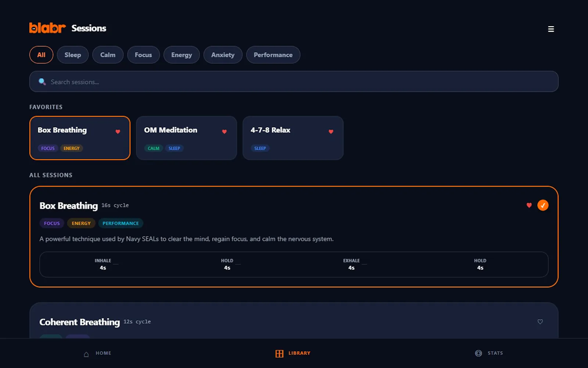Toggle heart on 4-7-8 Relax card
Viewport: 588px width, 368px height.
click(331, 131)
